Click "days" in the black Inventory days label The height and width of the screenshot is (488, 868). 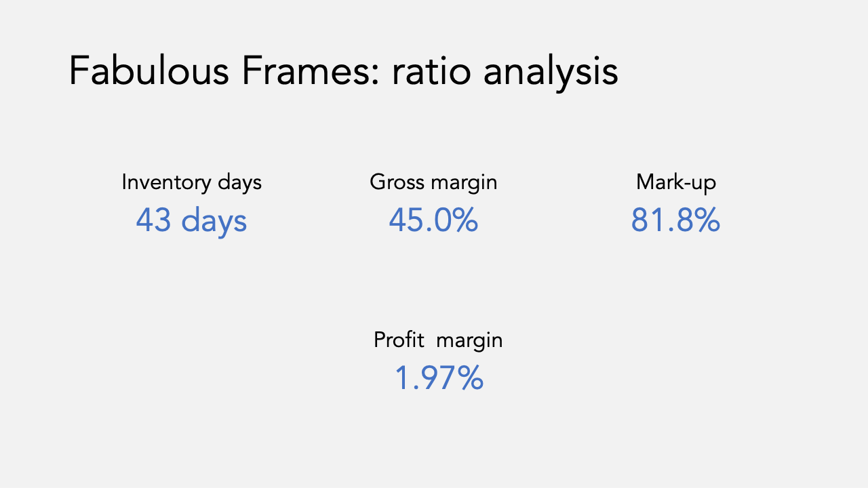pyautogui.click(x=239, y=183)
